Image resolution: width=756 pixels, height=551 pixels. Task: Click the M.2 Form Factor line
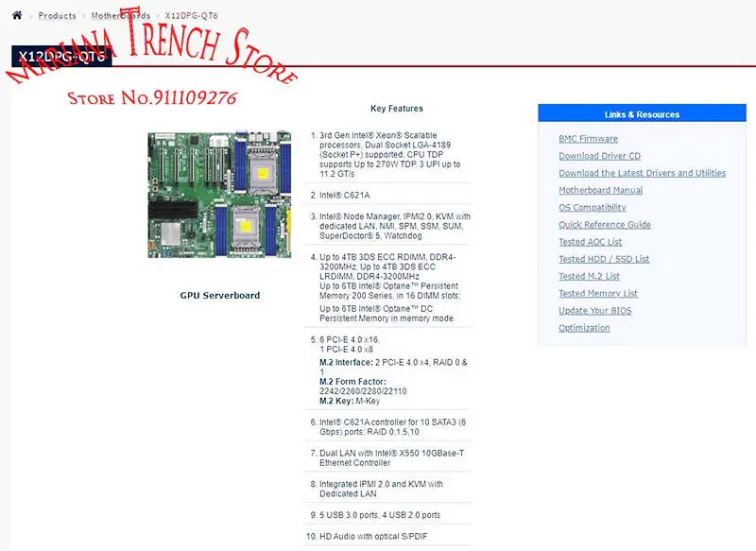pyautogui.click(x=363, y=387)
